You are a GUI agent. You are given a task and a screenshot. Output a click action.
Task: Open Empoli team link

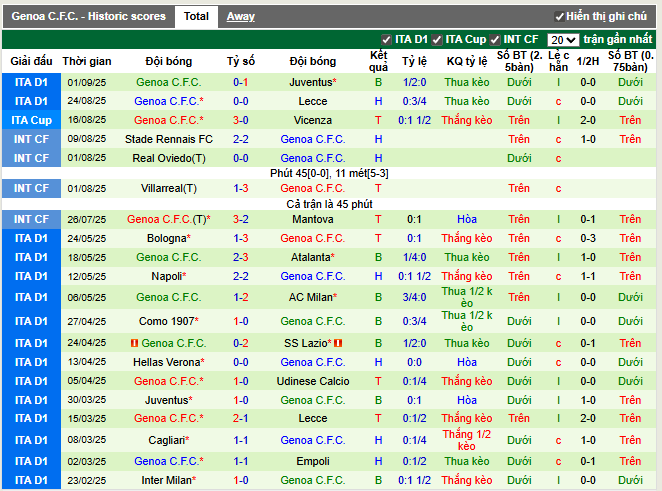tap(313, 461)
